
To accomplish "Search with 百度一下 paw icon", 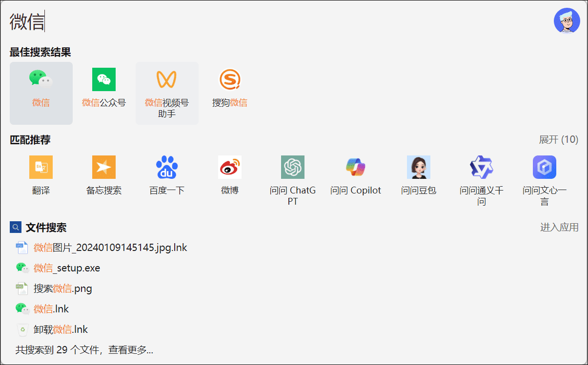I will [x=167, y=167].
